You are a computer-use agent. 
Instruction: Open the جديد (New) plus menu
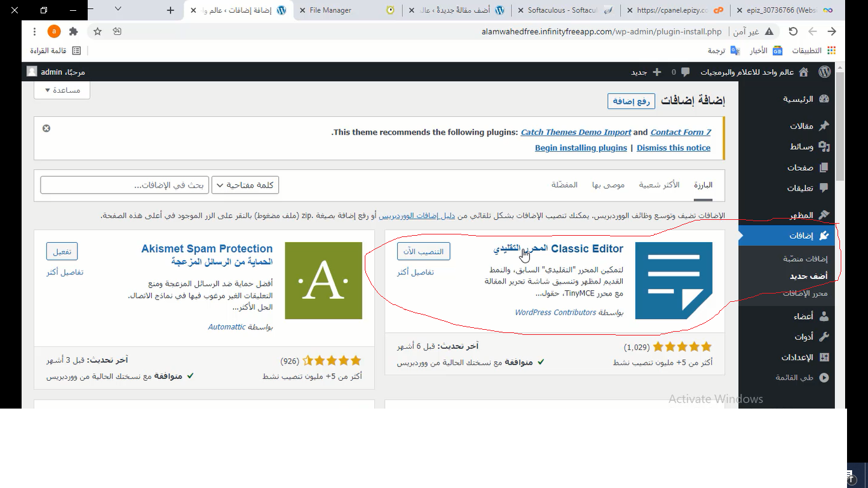(x=646, y=72)
